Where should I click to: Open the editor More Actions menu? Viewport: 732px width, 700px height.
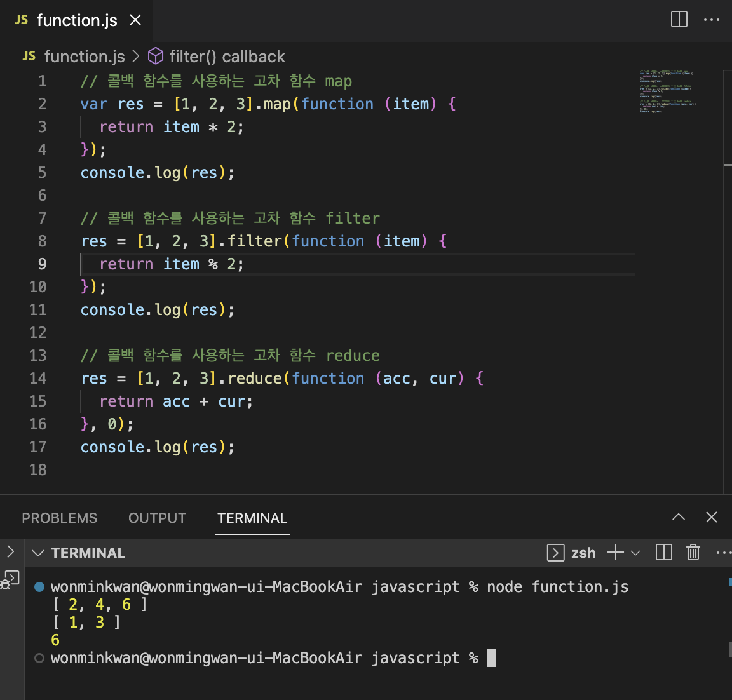(x=712, y=20)
